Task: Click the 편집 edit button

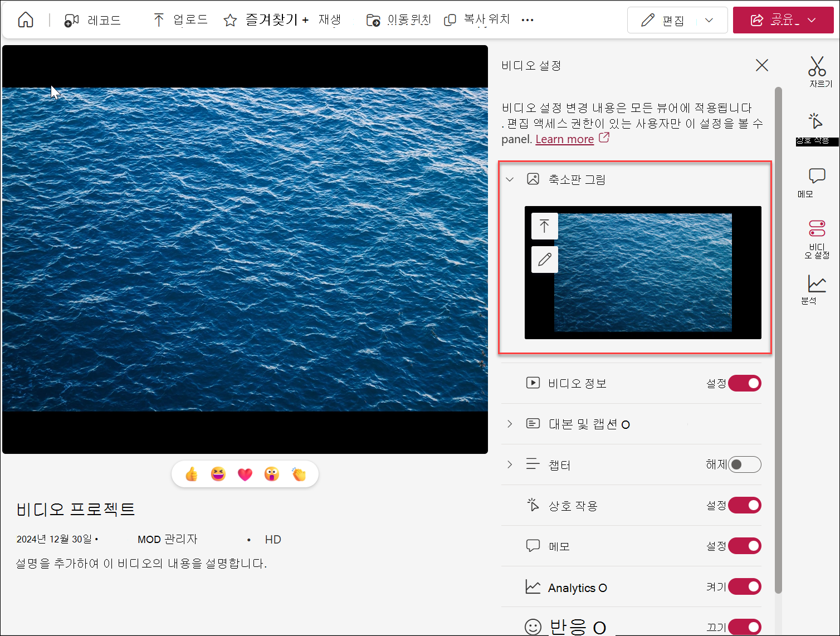Action: pos(662,20)
